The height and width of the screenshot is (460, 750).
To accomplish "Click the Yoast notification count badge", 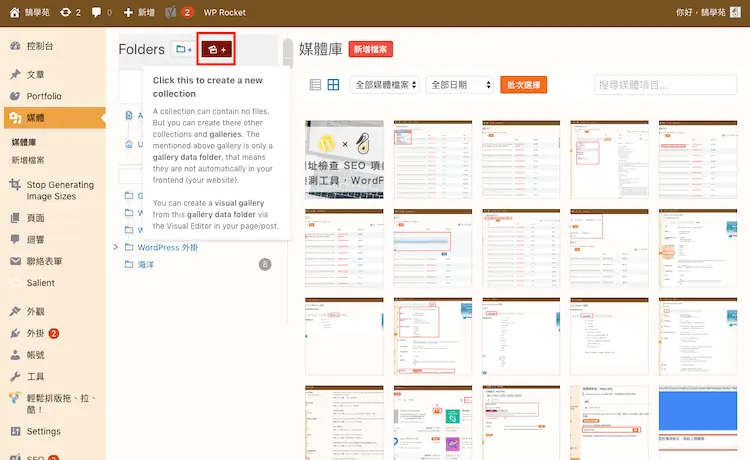I will [187, 12].
